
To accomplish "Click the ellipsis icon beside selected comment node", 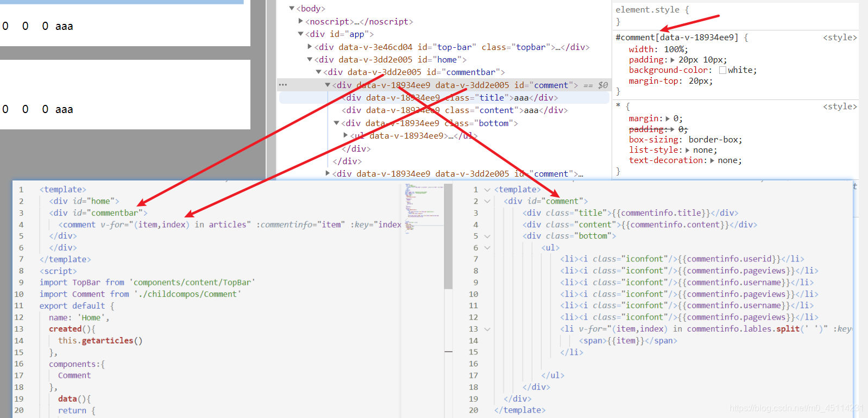I will pyautogui.click(x=282, y=85).
